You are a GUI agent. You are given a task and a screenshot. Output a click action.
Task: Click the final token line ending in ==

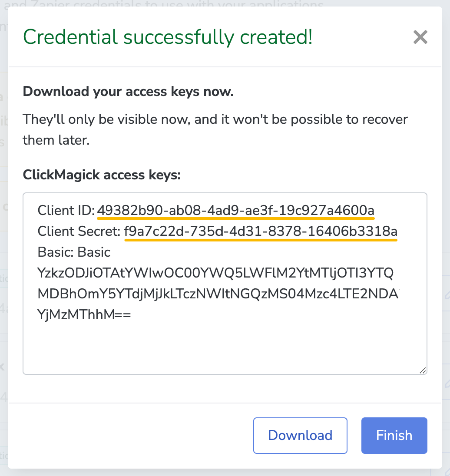click(84, 315)
